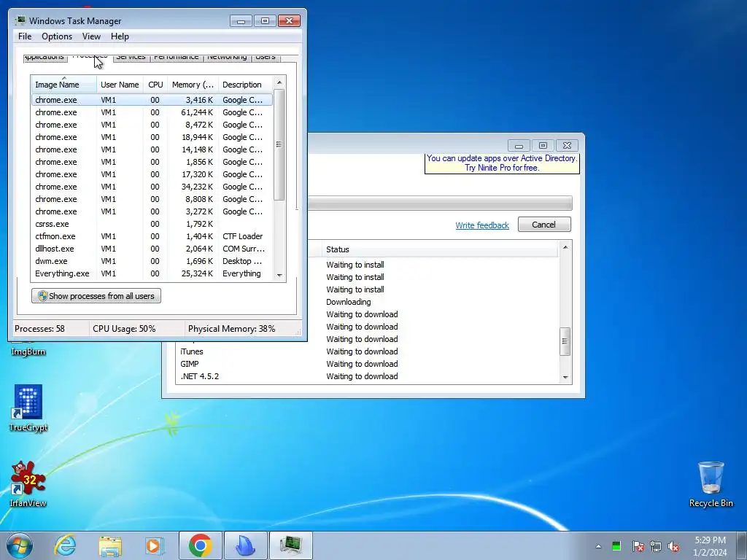This screenshot has width=747, height=560.
Task: Click Processes: 58 in status bar
Action: (39, 329)
